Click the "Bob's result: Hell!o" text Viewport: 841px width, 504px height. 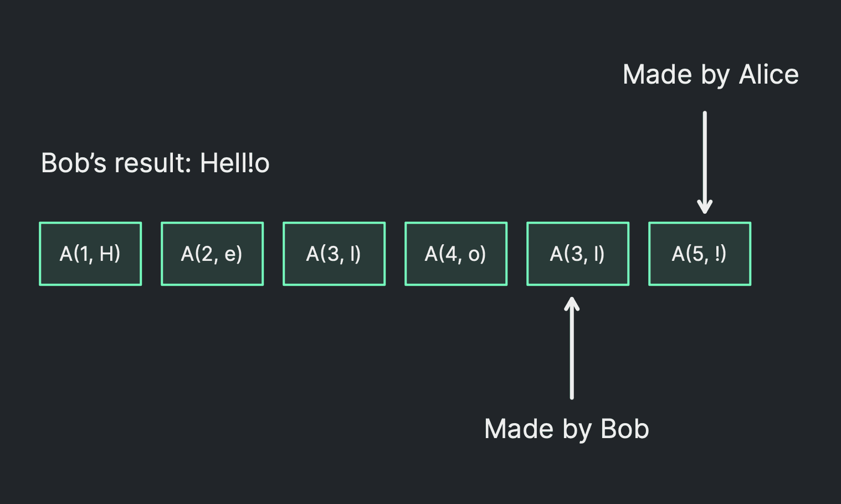[155, 163]
